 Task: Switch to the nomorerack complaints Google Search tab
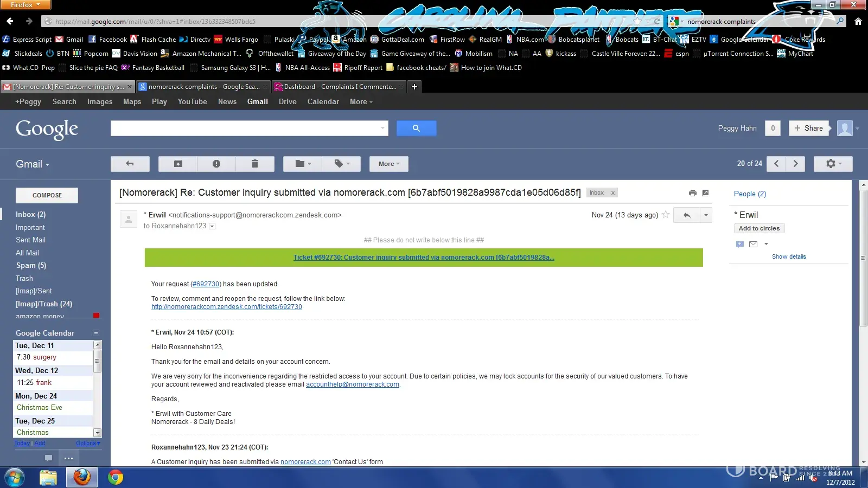pos(203,87)
